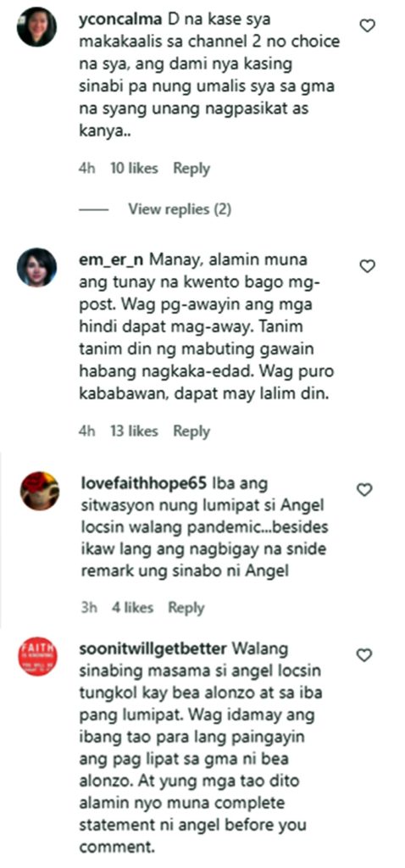Like yconcalma's comment with heart icon
The width and height of the screenshot is (405, 868).
(368, 25)
